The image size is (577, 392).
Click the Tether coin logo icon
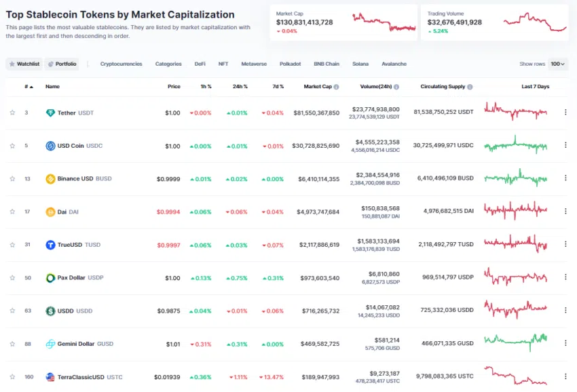coord(50,113)
